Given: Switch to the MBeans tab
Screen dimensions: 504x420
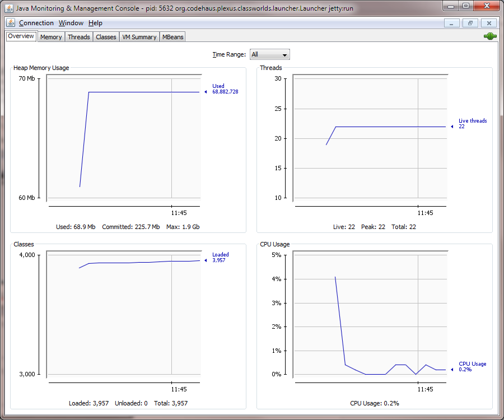Looking at the screenshot, I should (172, 37).
